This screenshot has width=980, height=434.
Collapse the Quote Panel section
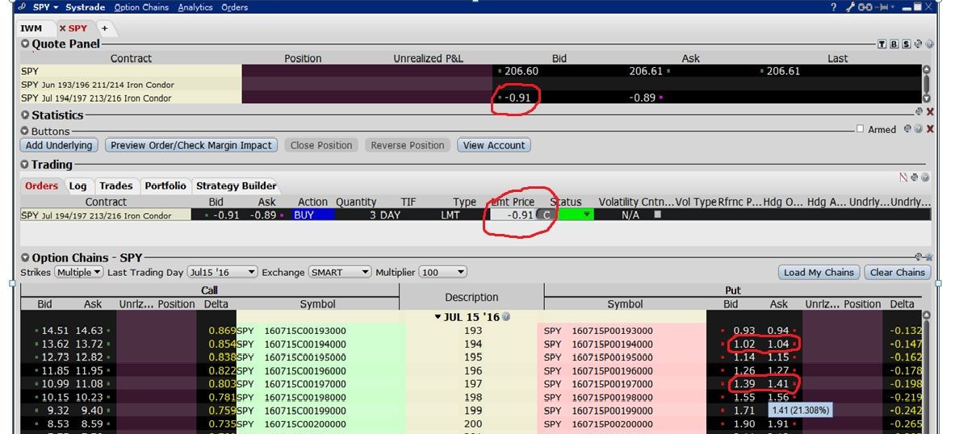click(25, 44)
